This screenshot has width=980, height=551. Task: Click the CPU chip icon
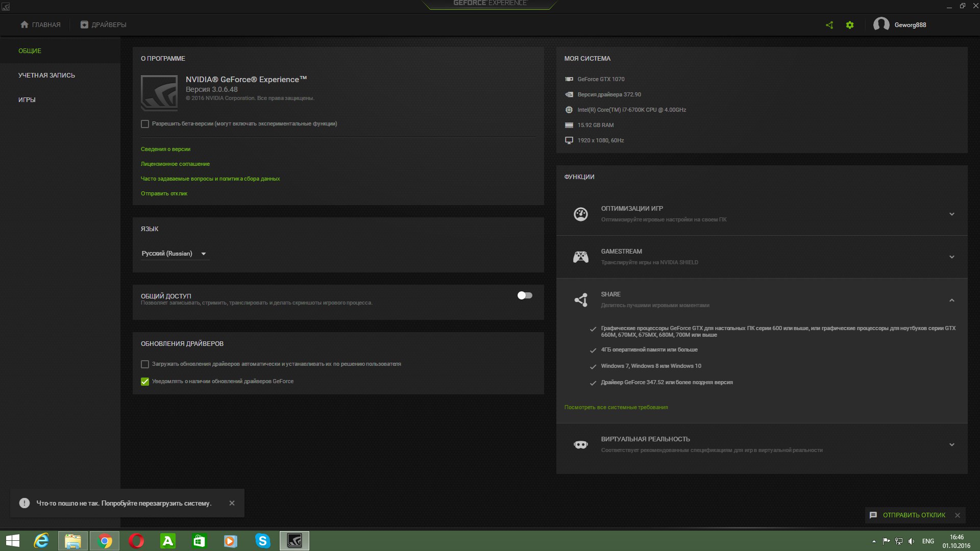click(x=569, y=110)
